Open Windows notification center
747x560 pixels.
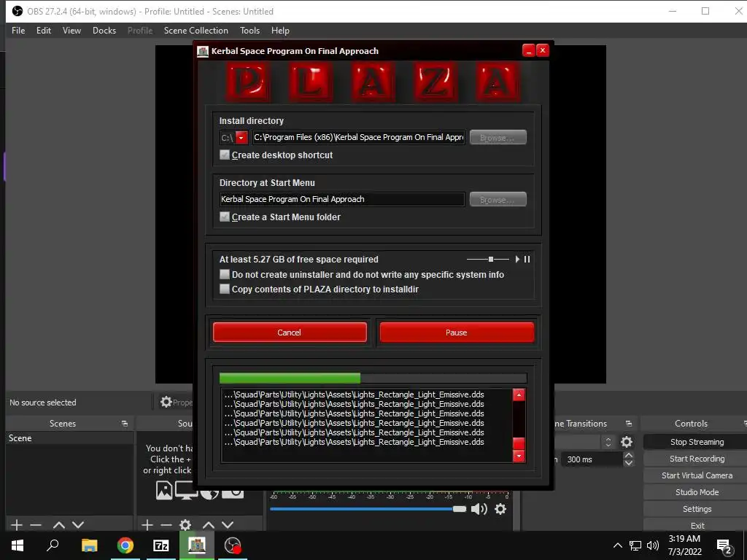coord(724,545)
